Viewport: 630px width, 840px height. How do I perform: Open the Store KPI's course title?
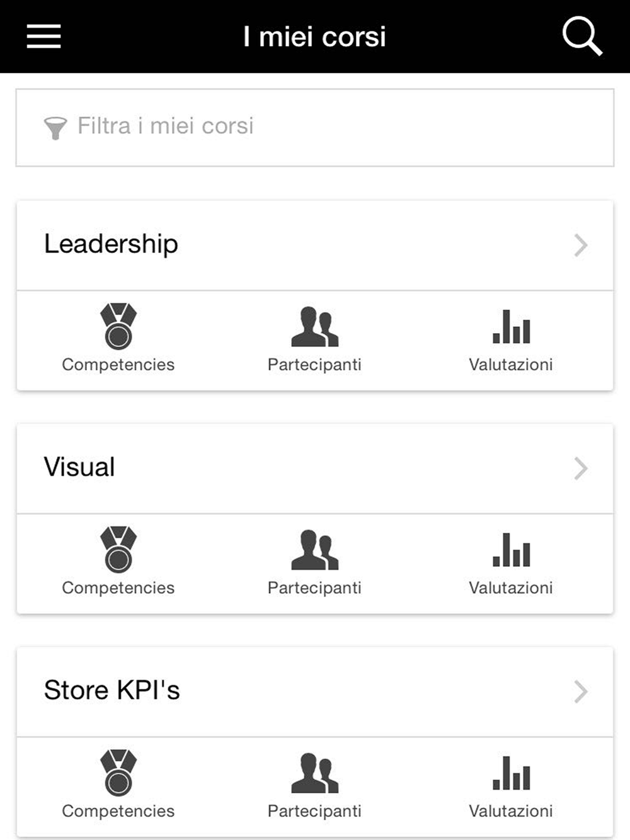pos(112,690)
